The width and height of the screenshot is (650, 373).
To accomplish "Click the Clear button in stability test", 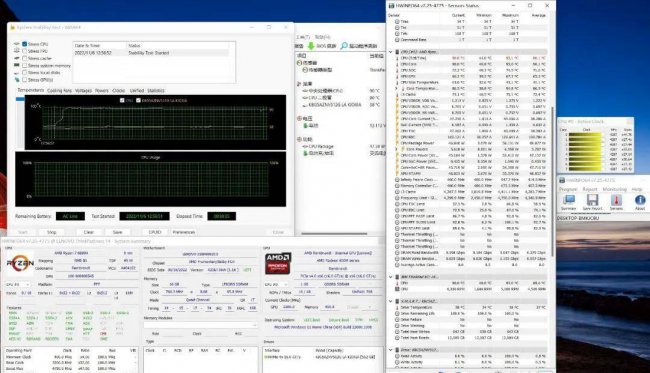I will point(89,232).
